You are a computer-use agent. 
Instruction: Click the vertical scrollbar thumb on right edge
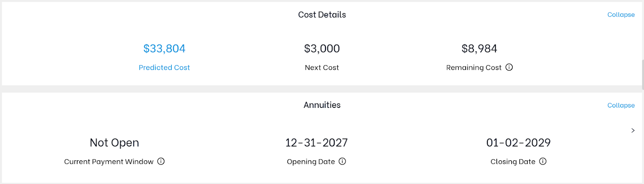point(642,74)
